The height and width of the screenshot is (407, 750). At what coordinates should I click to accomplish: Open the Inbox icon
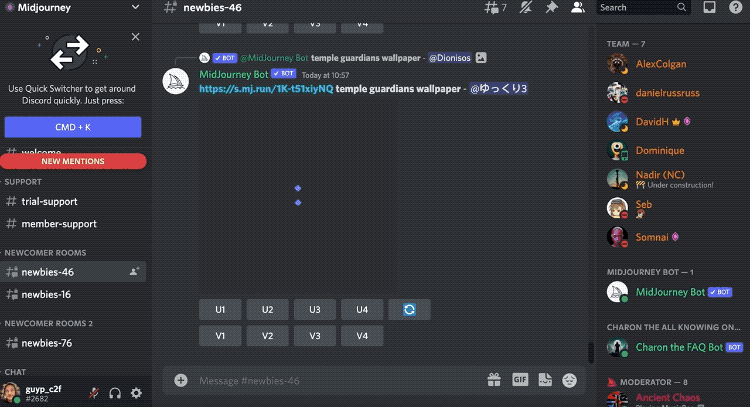709,8
